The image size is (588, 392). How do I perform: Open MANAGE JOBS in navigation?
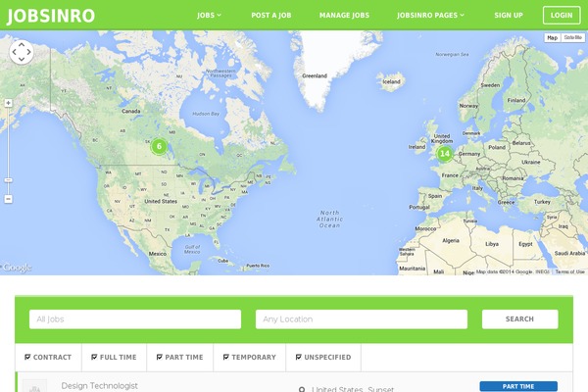[344, 16]
